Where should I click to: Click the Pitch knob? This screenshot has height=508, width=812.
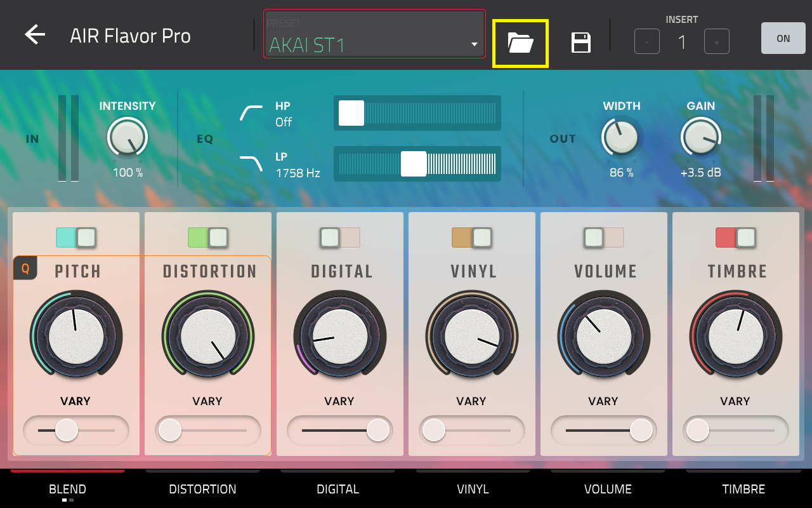coord(76,337)
